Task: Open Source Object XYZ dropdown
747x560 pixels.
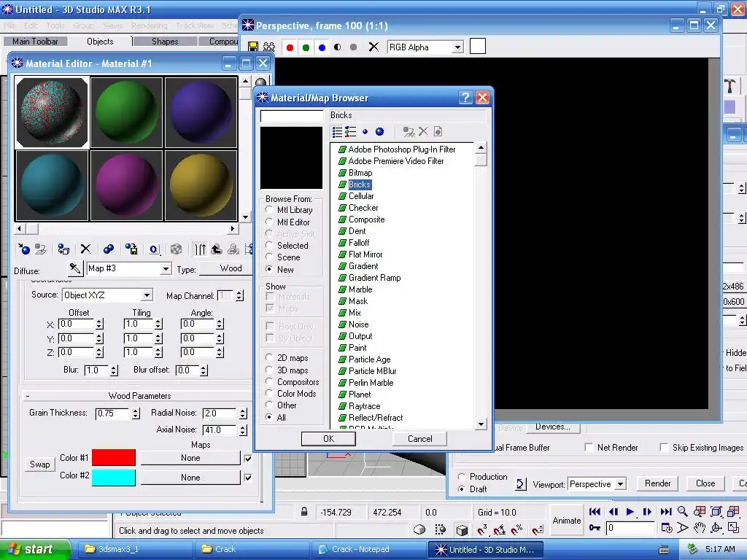Action: (x=147, y=295)
